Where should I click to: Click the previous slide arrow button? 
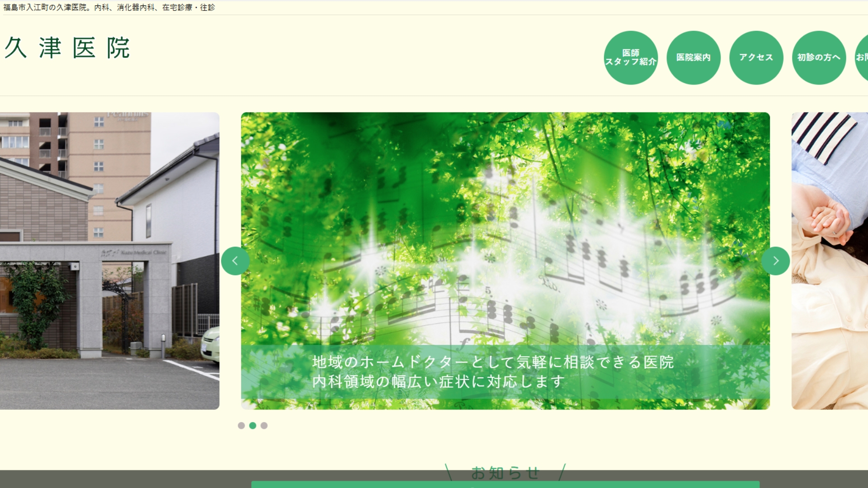(x=235, y=261)
